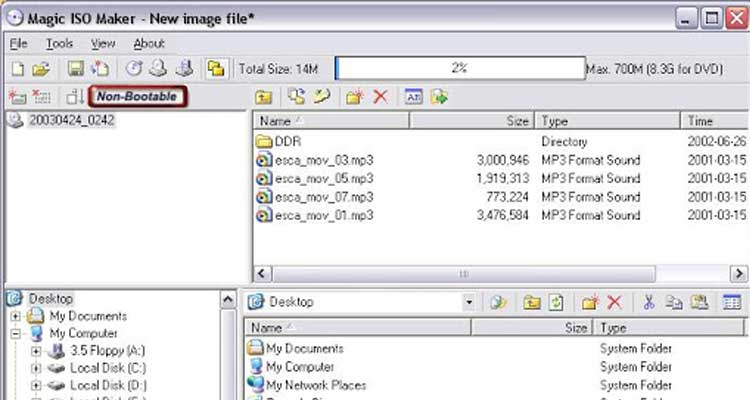The height and width of the screenshot is (400, 750).
Task: Select My Network Places in Desktop list
Action: tap(316, 385)
